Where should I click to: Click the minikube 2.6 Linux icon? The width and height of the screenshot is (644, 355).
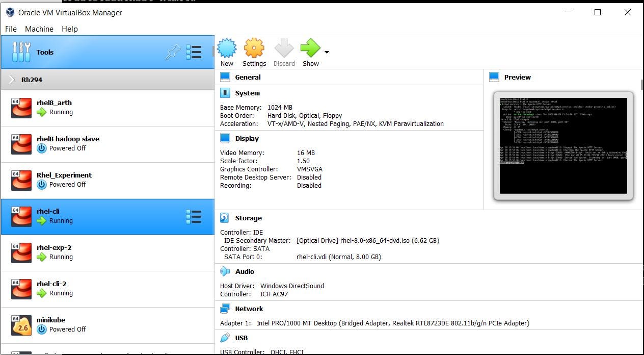point(21,325)
